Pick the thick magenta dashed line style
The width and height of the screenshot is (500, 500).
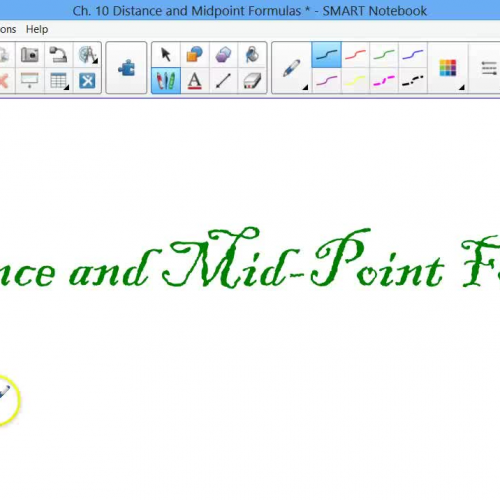click(x=384, y=81)
